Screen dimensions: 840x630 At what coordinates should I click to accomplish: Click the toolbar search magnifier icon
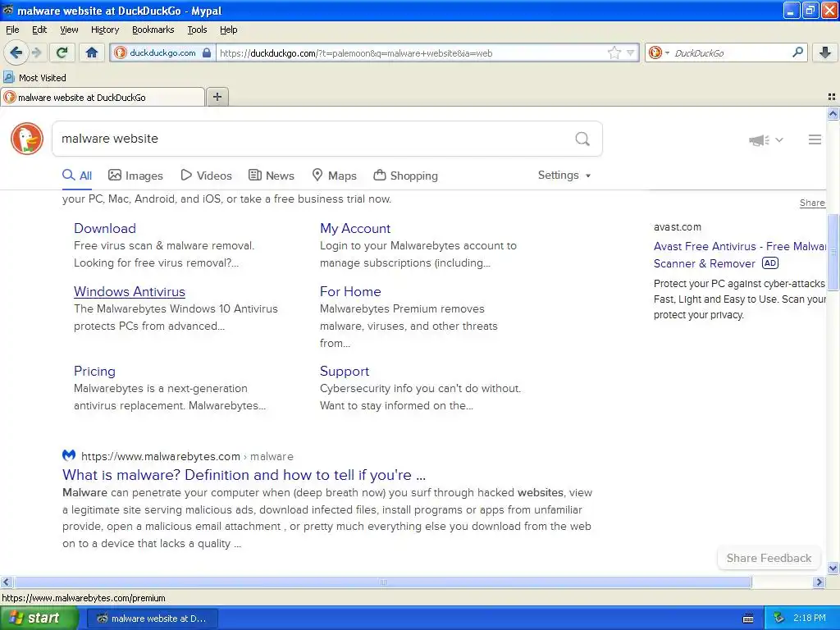[797, 52]
